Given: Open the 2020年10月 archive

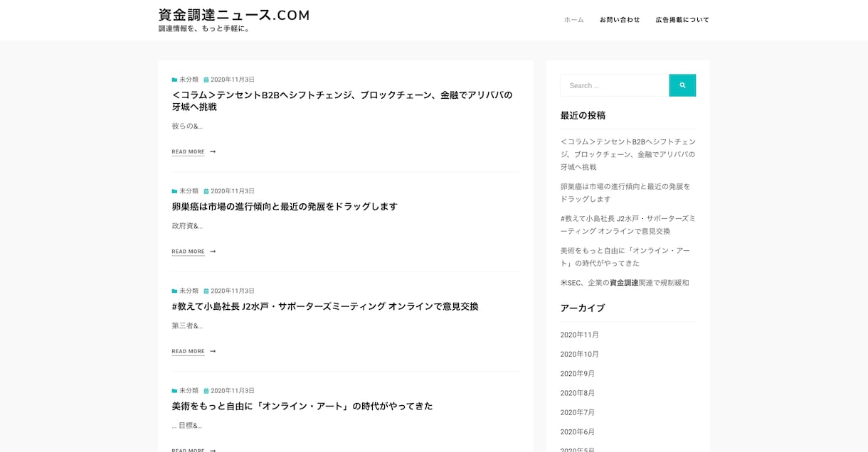Looking at the screenshot, I should point(579,354).
